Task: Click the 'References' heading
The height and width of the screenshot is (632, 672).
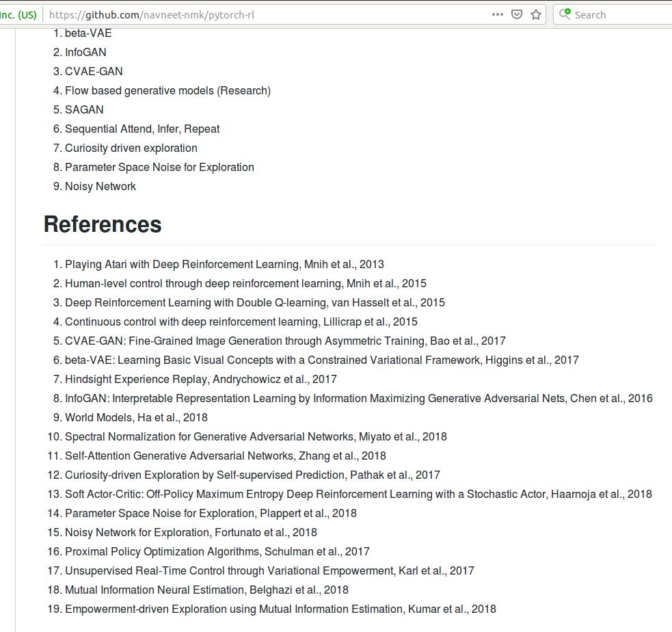Action: [x=103, y=224]
